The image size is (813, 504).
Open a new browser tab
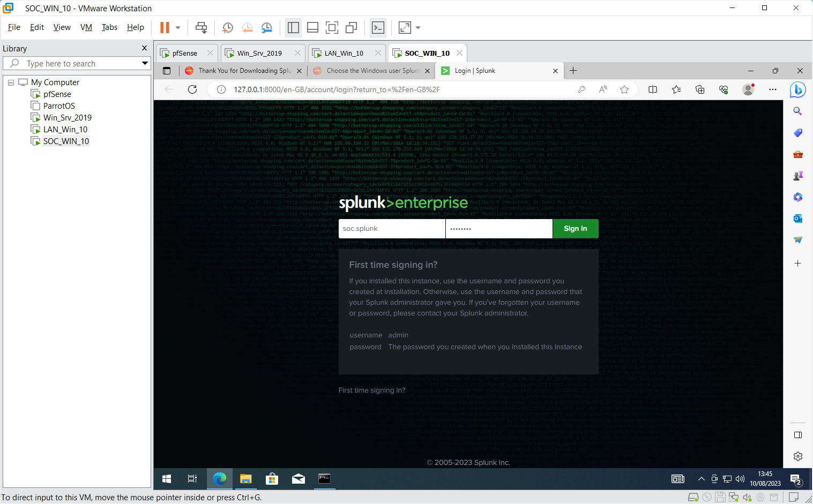tap(573, 71)
